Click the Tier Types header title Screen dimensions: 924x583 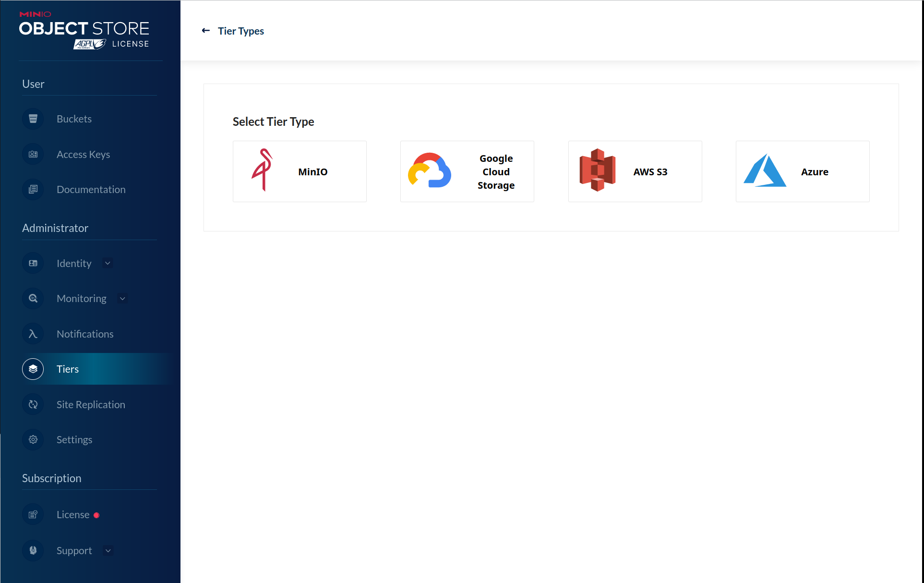click(241, 31)
